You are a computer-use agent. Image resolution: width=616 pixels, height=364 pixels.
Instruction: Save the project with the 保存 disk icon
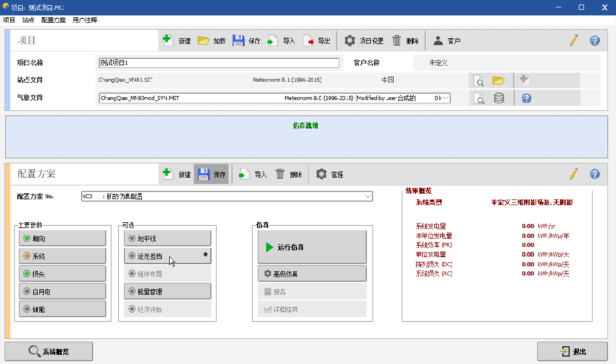[239, 40]
